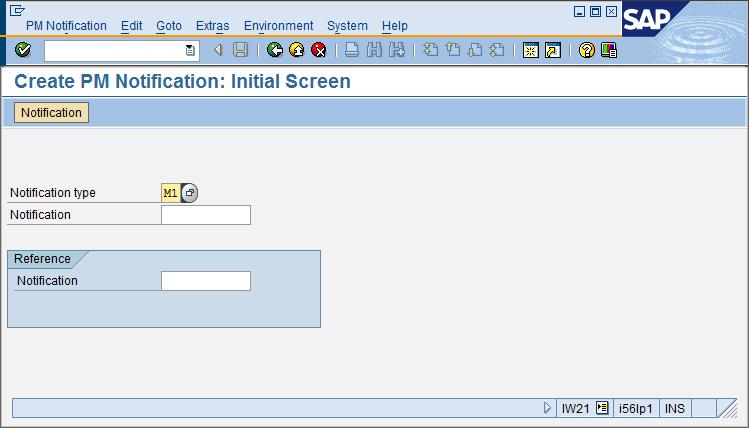Minimize the SAP window
The image size is (749, 428).
click(579, 11)
